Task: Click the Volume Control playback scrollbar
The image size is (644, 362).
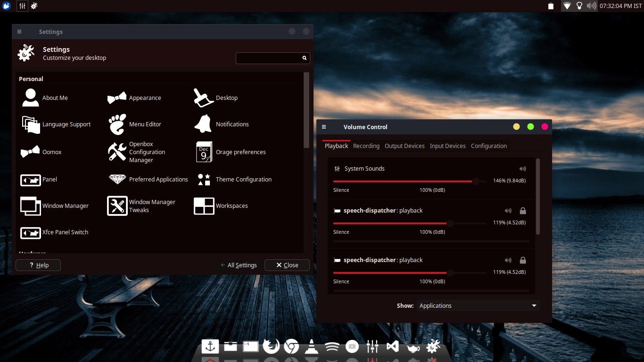Action: [x=538, y=197]
